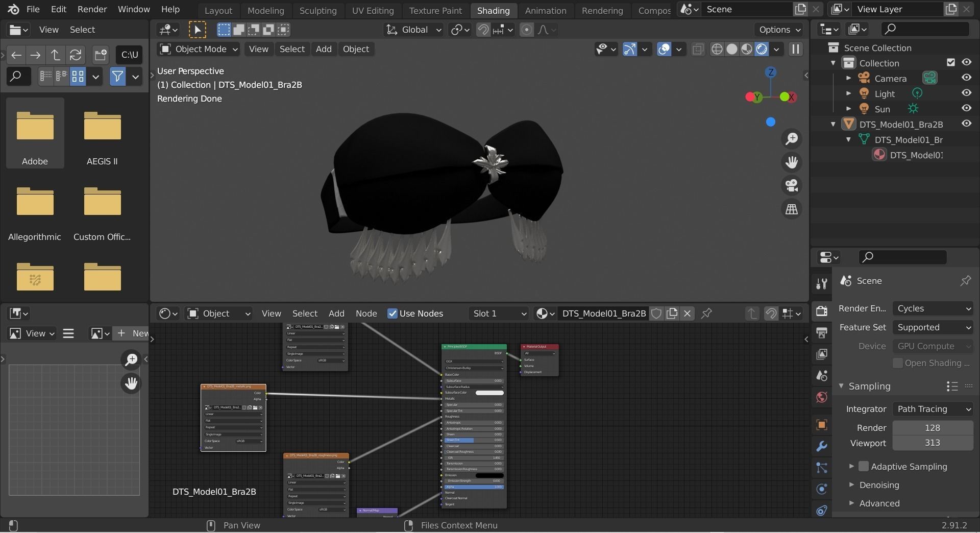Click New image button in image editor
The height and width of the screenshot is (533, 980).
tap(132, 333)
